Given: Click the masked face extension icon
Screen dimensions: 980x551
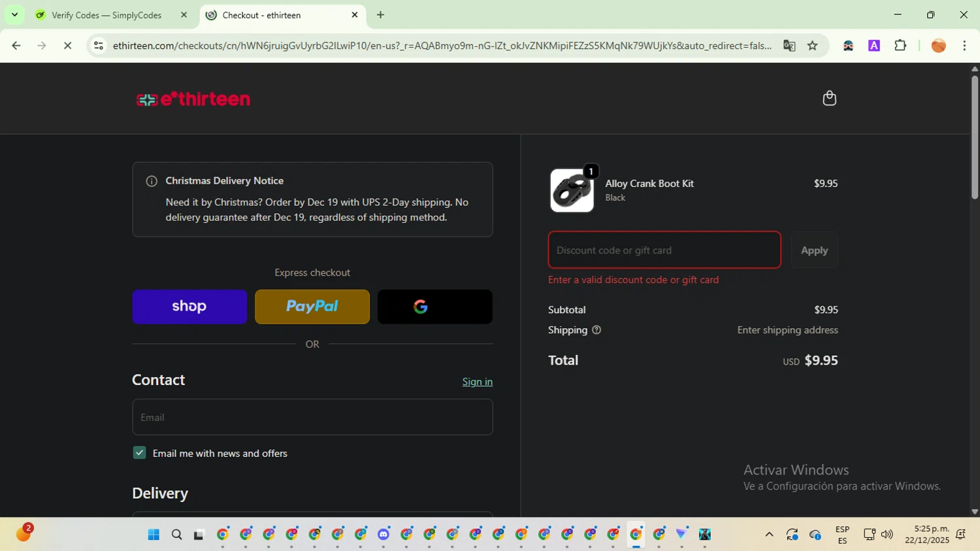Looking at the screenshot, I should pos(848,46).
